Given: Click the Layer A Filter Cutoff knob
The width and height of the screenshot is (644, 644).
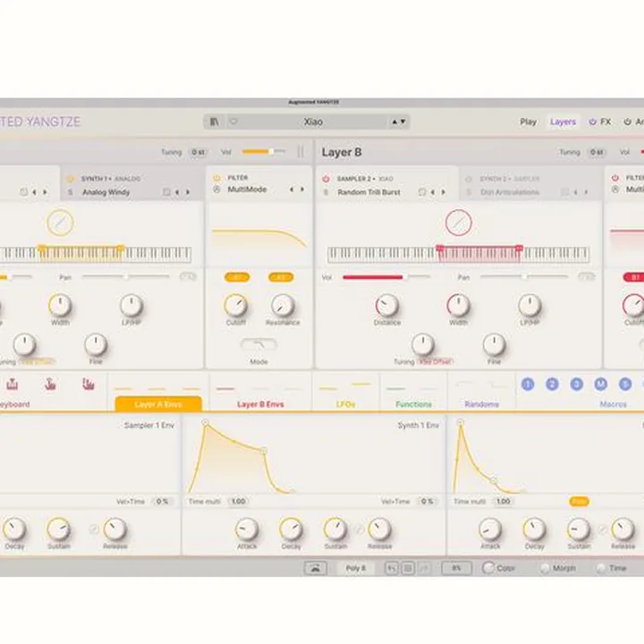Looking at the screenshot, I should tap(236, 306).
